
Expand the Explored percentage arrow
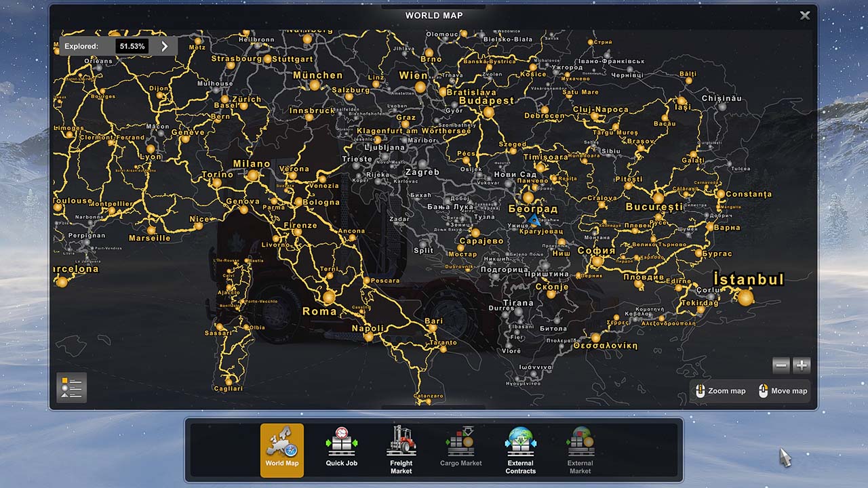pos(164,47)
